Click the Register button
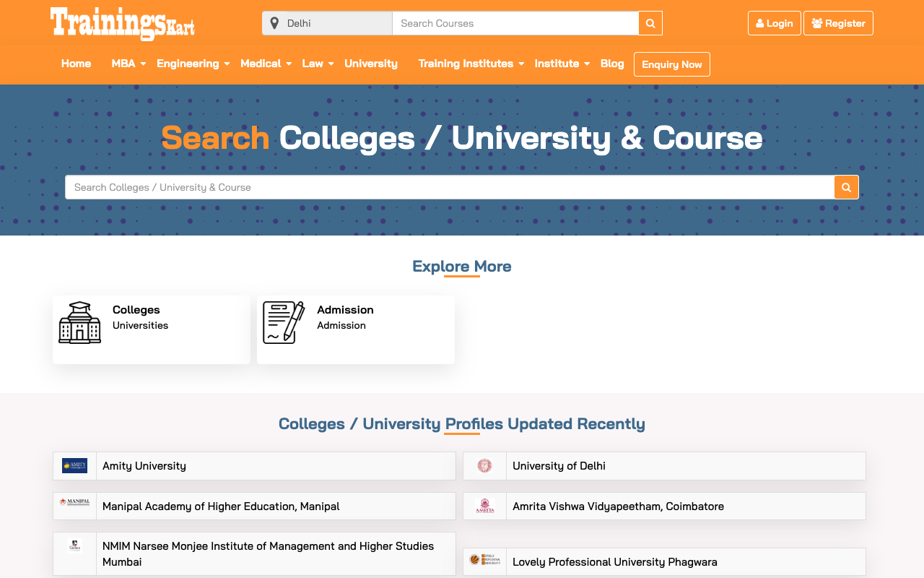924x578 pixels. 838,23
